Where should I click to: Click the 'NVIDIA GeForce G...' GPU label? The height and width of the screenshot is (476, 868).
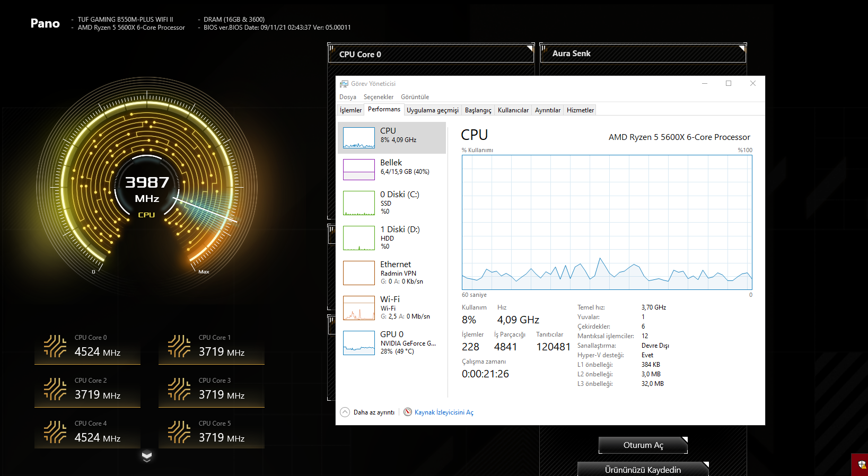[x=408, y=343]
